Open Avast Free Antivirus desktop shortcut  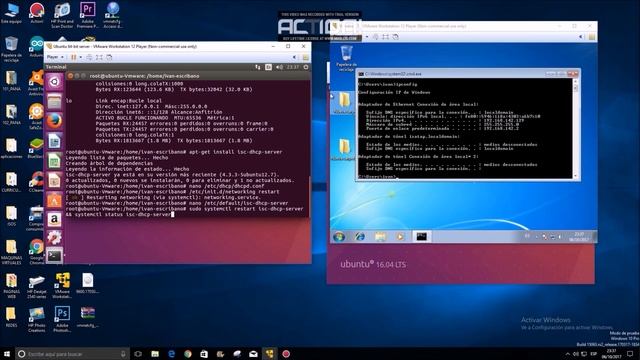coord(36,83)
